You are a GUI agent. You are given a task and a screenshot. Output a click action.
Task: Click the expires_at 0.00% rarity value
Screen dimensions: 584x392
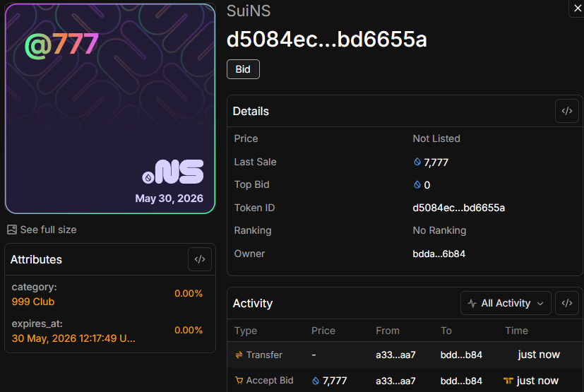[189, 330]
